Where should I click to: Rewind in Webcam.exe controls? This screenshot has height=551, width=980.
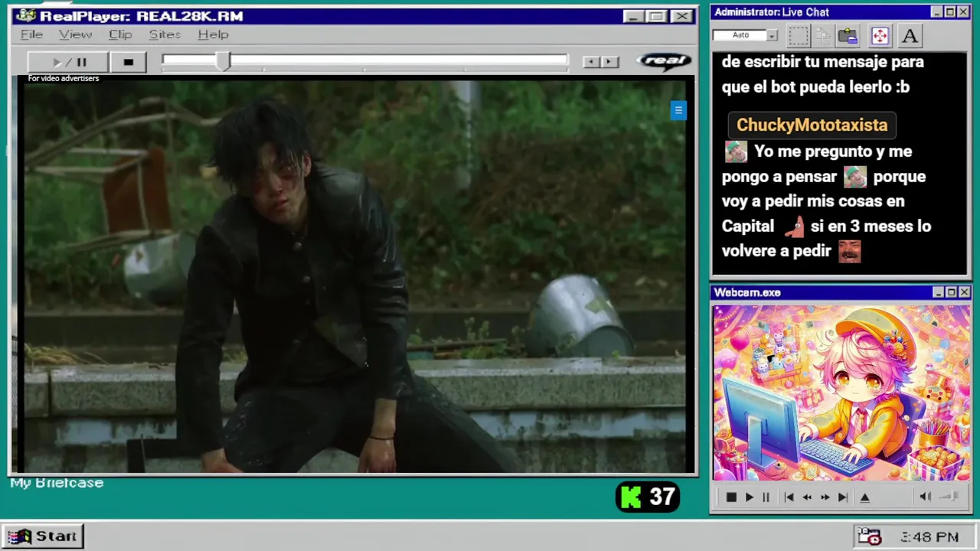tap(806, 497)
